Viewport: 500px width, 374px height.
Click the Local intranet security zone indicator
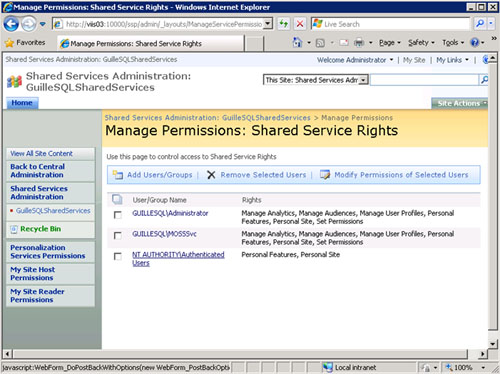point(350,367)
